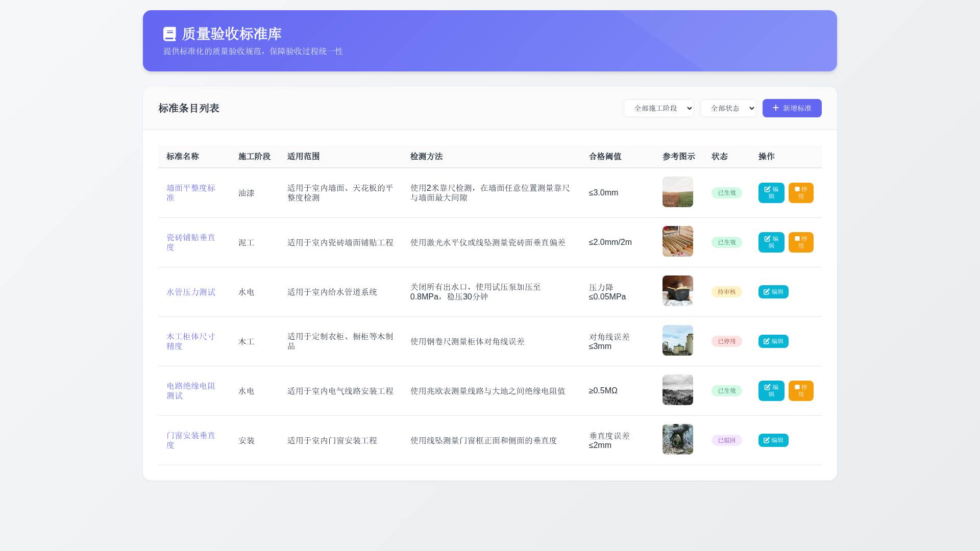This screenshot has height=551, width=980.
Task: Open the 电路绝缘电阻测试 standard link
Action: [x=190, y=390]
